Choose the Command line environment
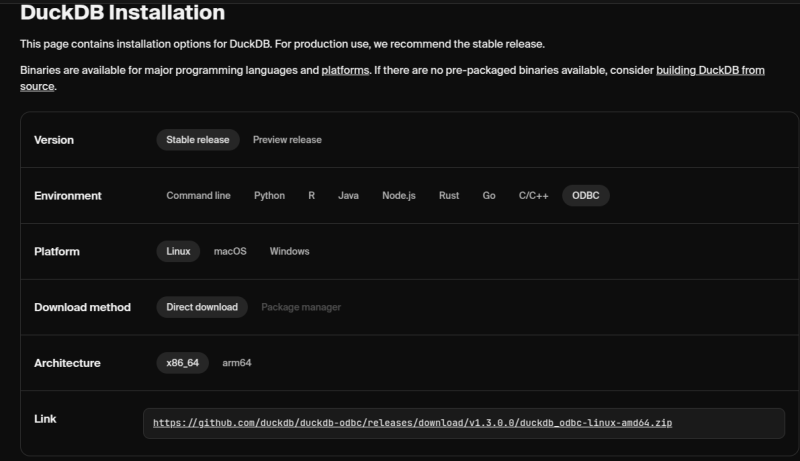 point(198,196)
